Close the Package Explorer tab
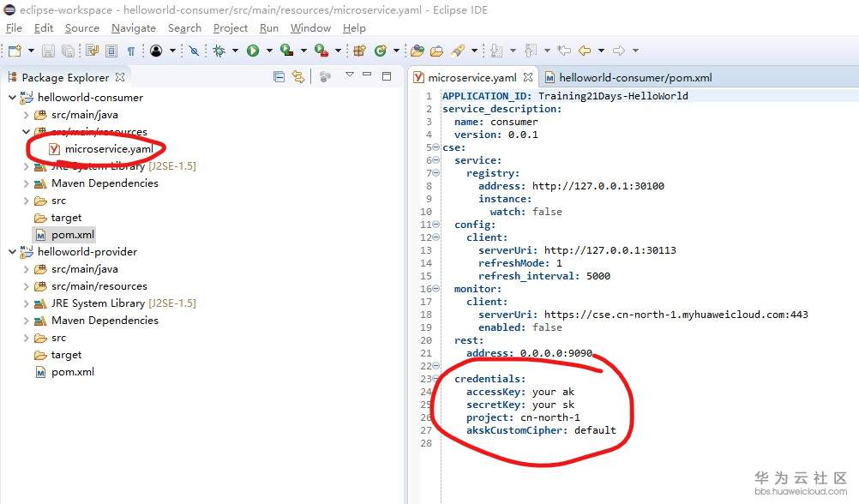 pyautogui.click(x=119, y=77)
